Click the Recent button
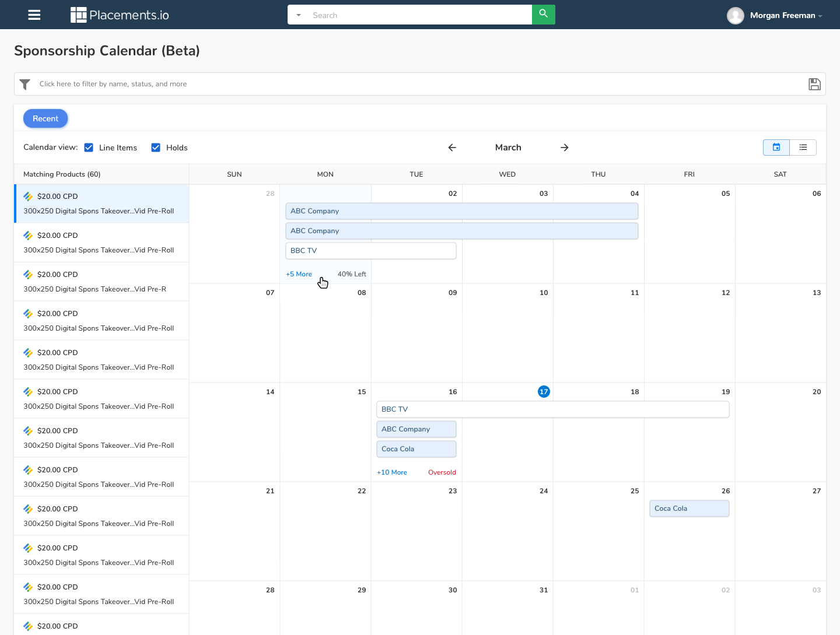Screen dimensions: 840x635 pos(45,118)
